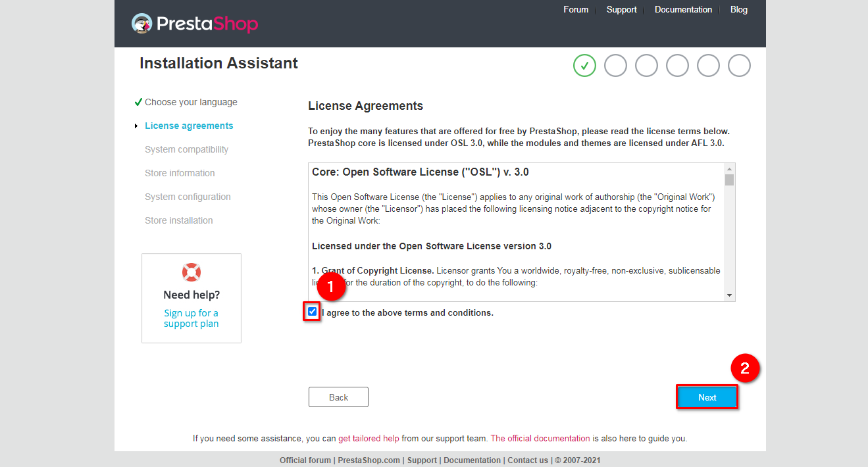Select the System configuration step
The image size is (868, 467).
click(x=188, y=197)
